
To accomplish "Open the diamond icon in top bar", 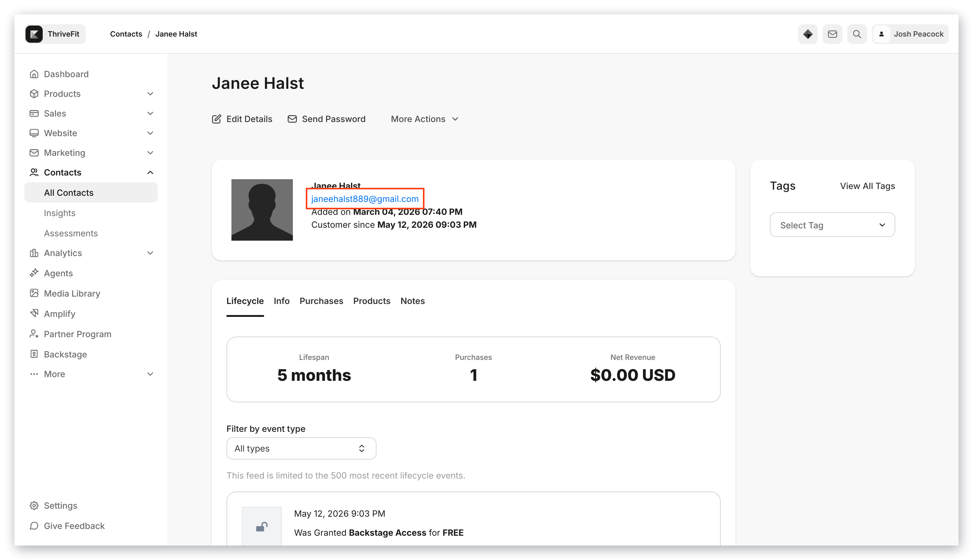I will point(807,34).
